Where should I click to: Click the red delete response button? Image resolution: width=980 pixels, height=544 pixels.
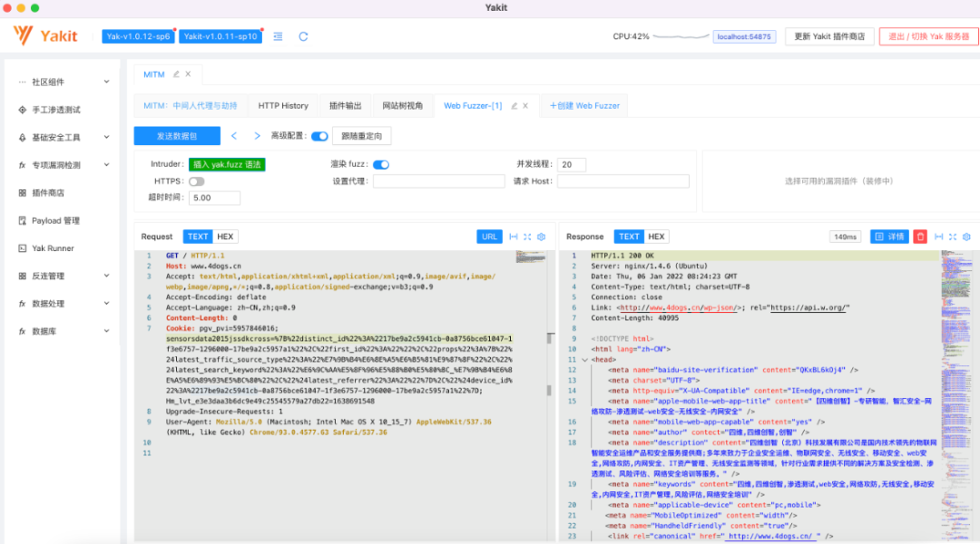coord(920,237)
